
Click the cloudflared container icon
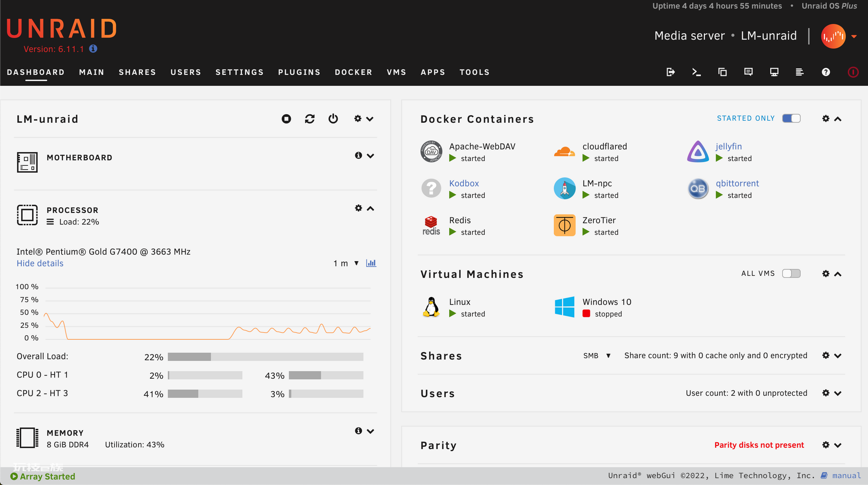tap(565, 152)
